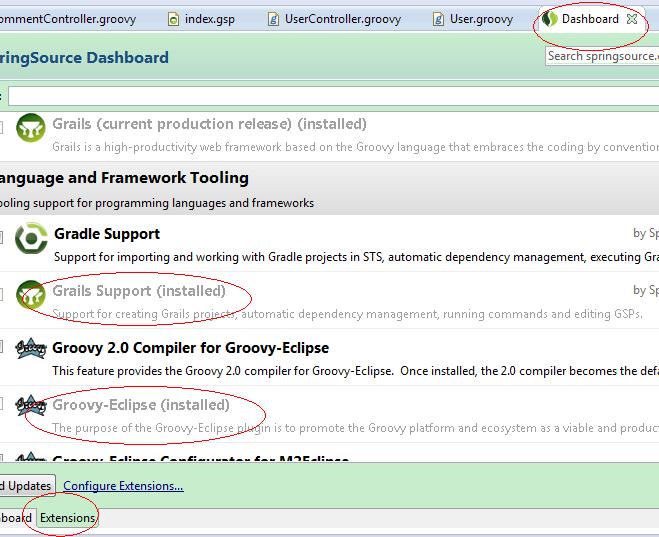The image size is (659, 537).
Task: Click the Groovy-Eclipse installed icon
Action: click(x=30, y=405)
